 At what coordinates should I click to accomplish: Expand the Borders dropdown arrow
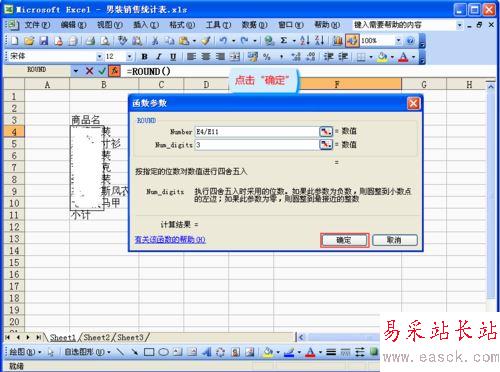point(371,57)
